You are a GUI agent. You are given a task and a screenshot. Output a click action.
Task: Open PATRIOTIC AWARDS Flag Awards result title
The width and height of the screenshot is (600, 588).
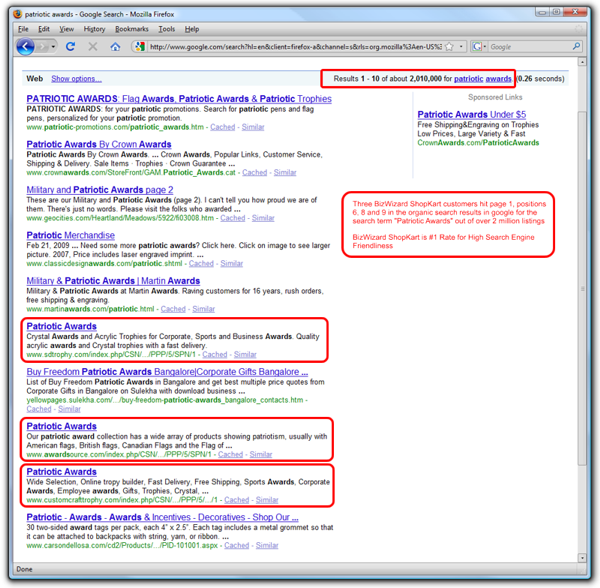pos(179,99)
